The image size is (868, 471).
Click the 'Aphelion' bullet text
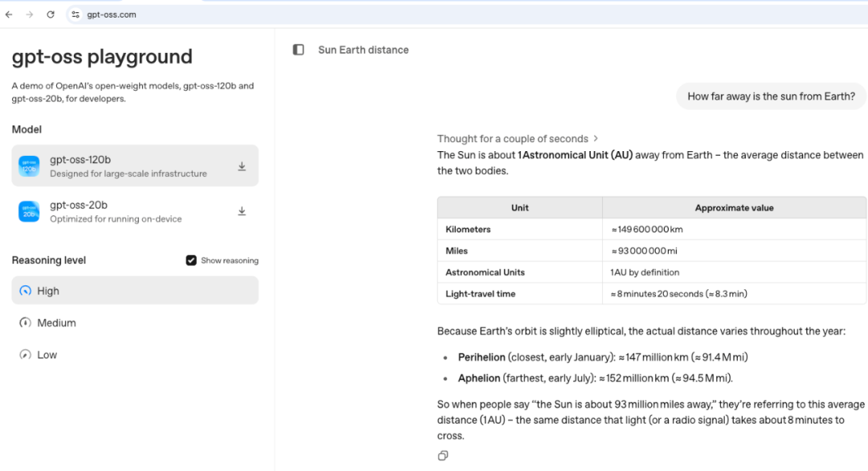pos(479,378)
